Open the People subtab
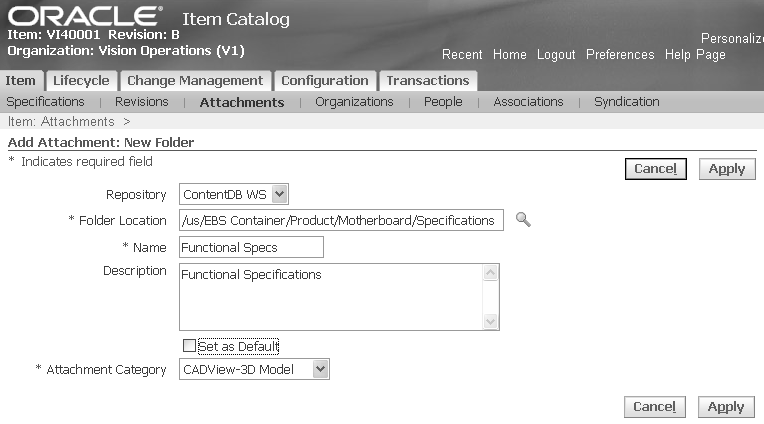Viewport: 764px width, 424px height. pos(443,102)
